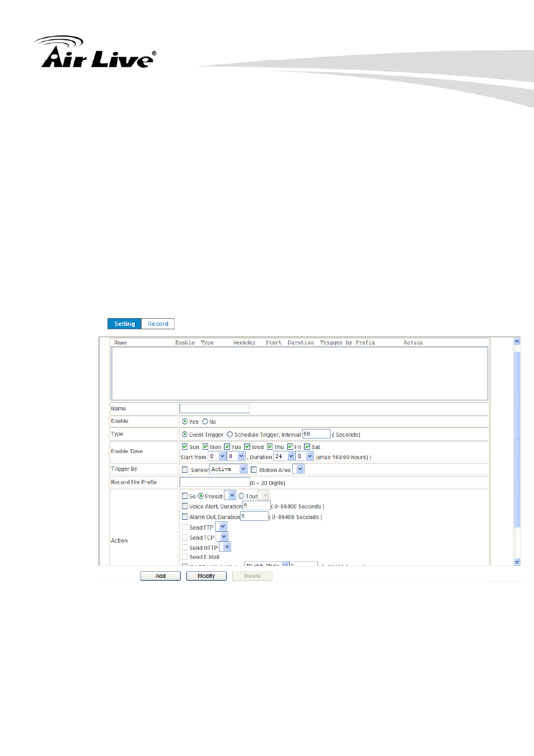Tick the Voice Alert checkbox
The width and height of the screenshot is (534, 756).
185,506
